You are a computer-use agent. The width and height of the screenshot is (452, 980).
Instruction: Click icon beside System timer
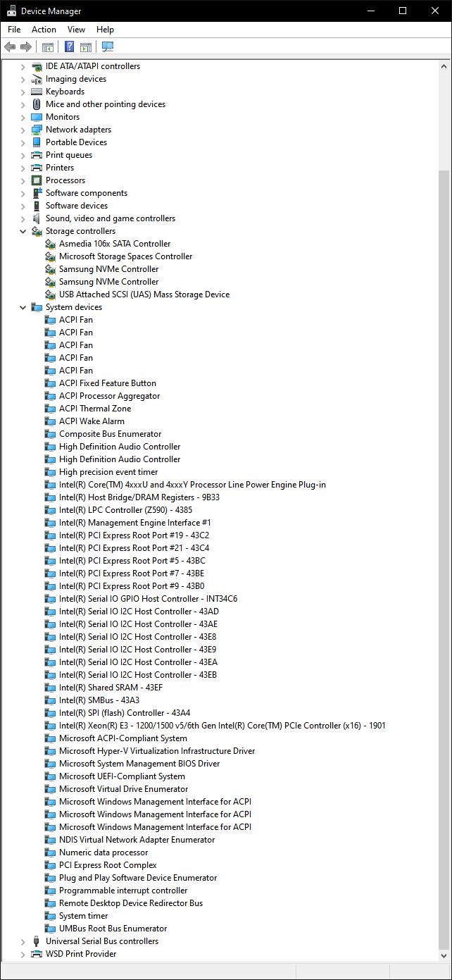coord(50,916)
